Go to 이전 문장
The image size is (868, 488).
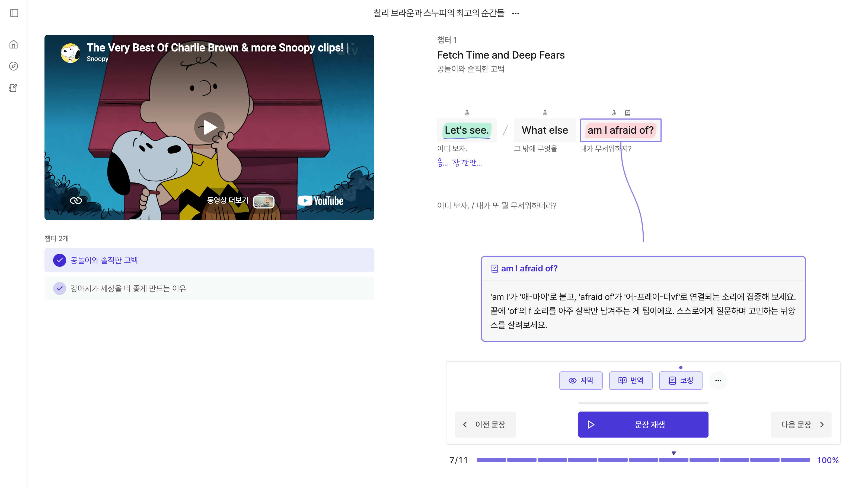pos(485,425)
